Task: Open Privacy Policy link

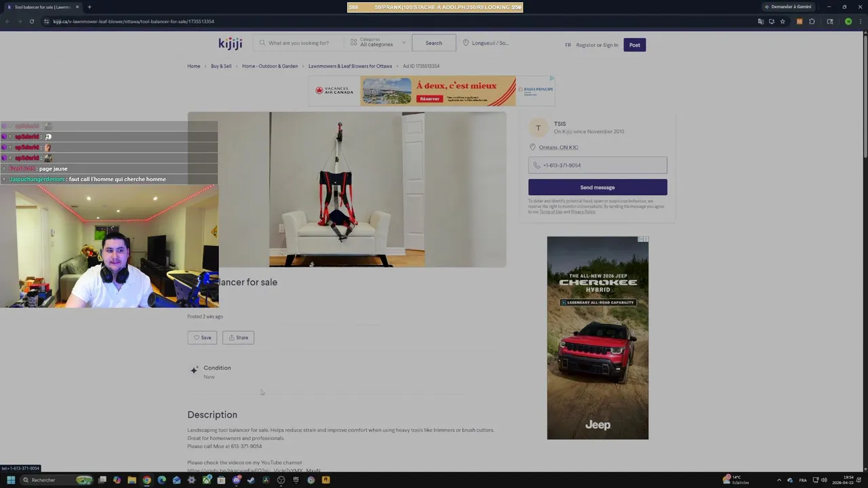Action: (x=583, y=212)
